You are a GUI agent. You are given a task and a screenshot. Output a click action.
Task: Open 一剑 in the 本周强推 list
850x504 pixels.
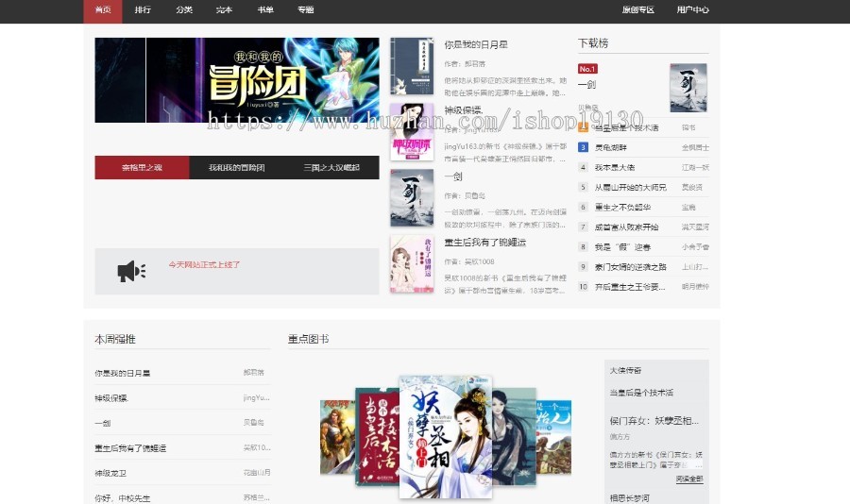click(102, 423)
